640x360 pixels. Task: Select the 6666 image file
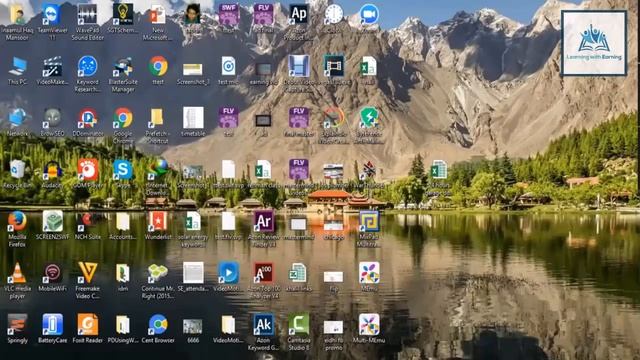pyautogui.click(x=193, y=327)
